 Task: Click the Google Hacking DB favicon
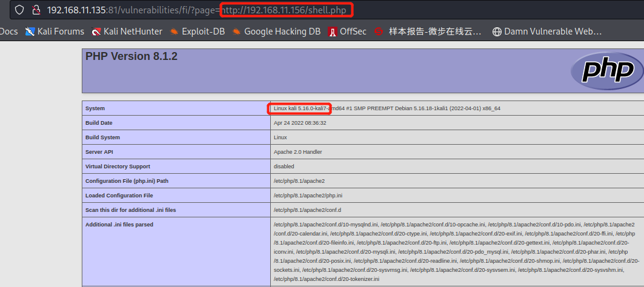click(236, 31)
